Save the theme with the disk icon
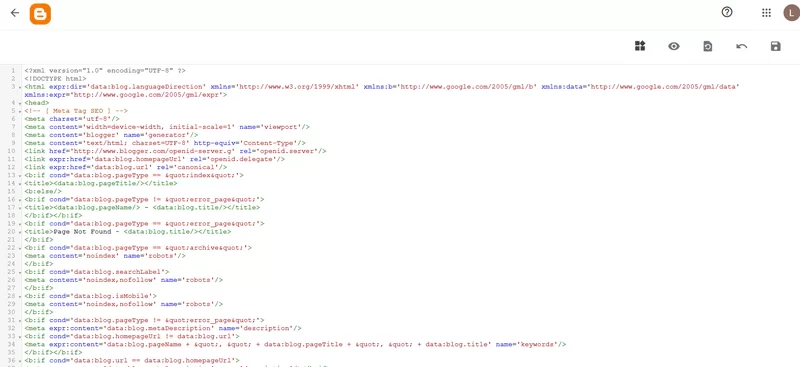This screenshot has width=800, height=367. point(776,46)
